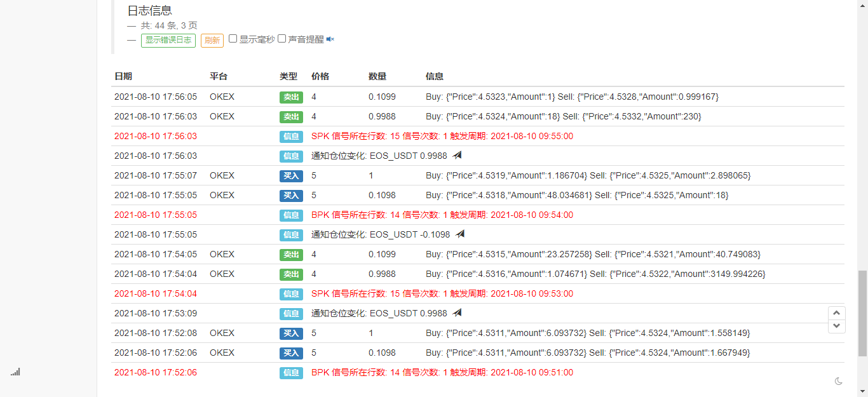Click the page's vertical scrollbar thumb
The image size is (868, 397).
[x=862, y=313]
